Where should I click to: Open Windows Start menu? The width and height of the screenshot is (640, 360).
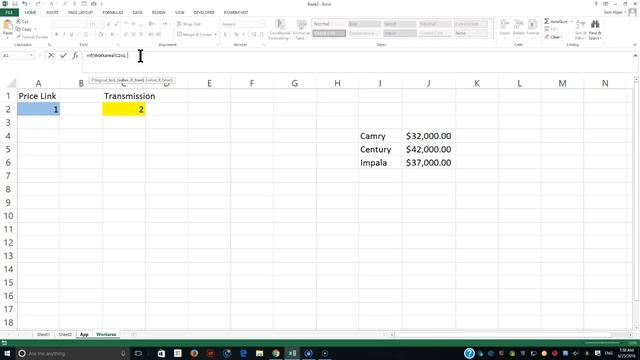(x=7, y=353)
